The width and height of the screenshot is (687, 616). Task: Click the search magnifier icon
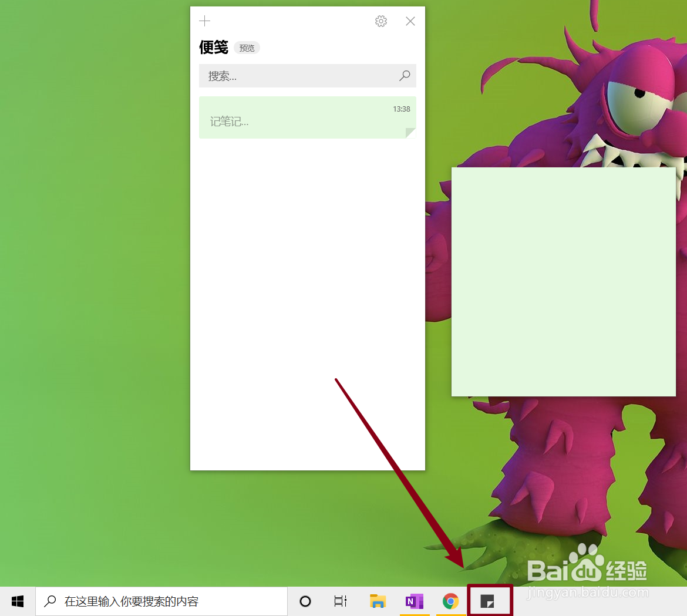point(404,76)
